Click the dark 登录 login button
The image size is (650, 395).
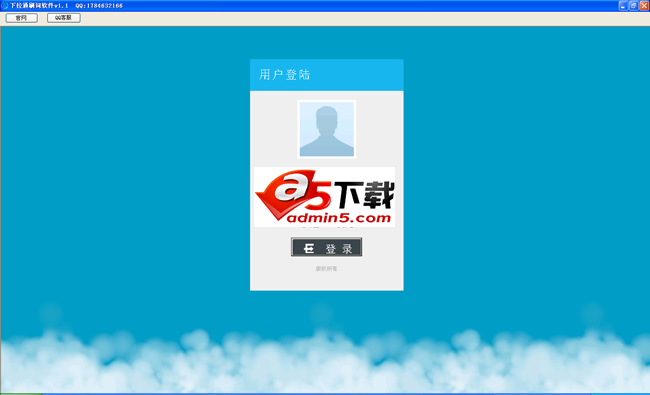point(326,247)
